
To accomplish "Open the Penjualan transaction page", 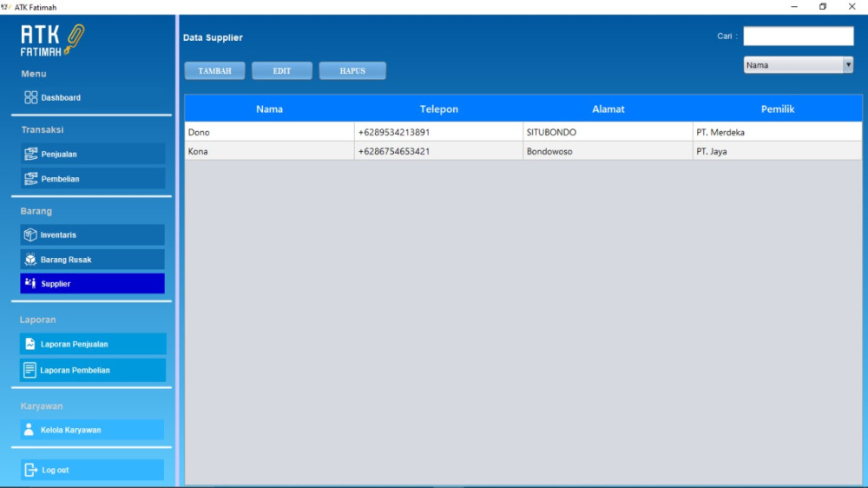I will pyautogui.click(x=93, y=154).
